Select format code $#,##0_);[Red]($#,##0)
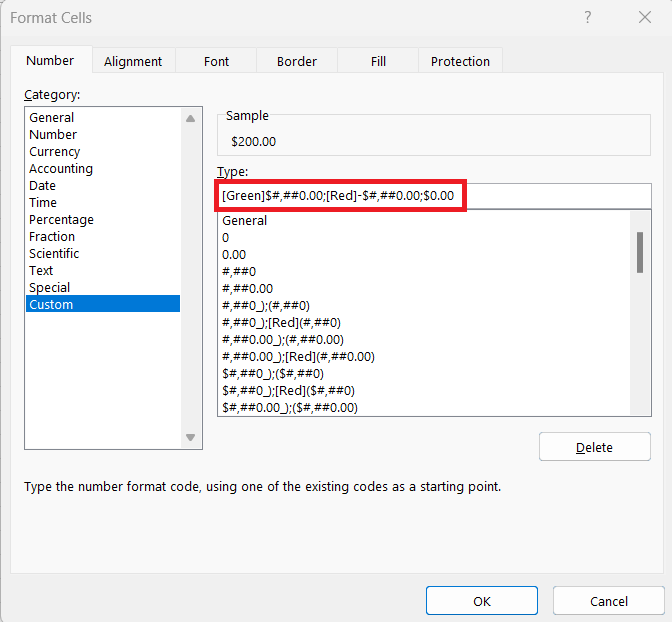This screenshot has height=622, width=672. click(424, 391)
